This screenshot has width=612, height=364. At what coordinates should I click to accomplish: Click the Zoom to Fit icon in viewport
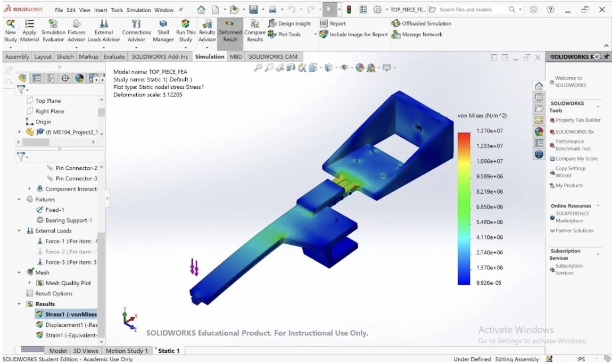pos(258,68)
